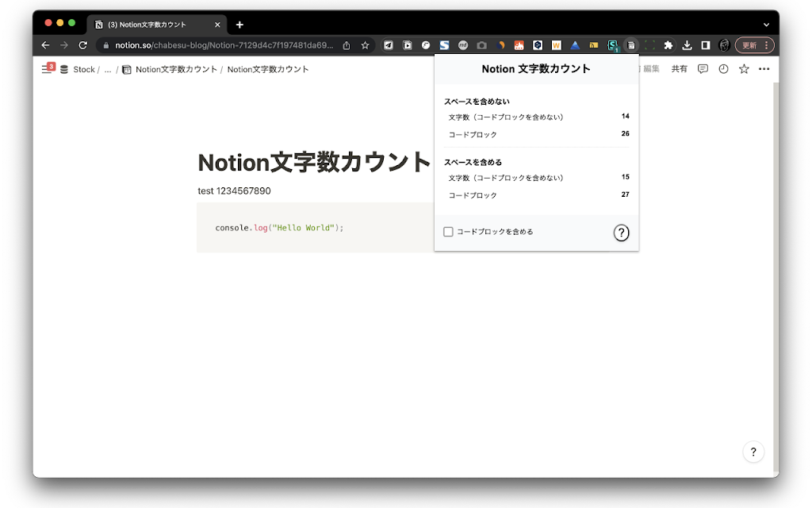
Task: Click the address bar URL
Action: tap(224, 45)
